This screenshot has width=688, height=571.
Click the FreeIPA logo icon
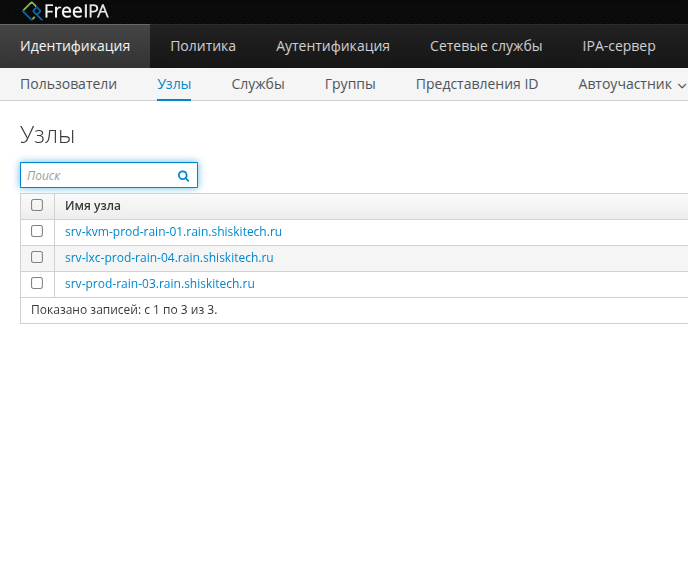point(31,12)
